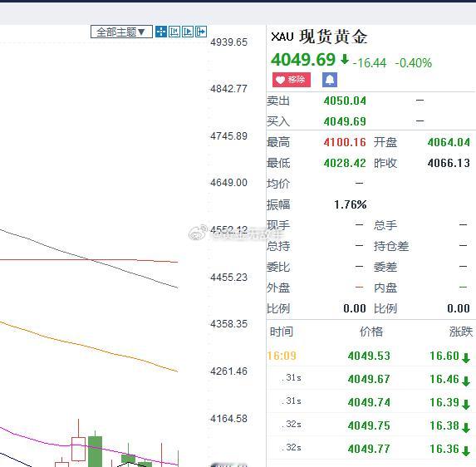476x467 pixels.
Task: Click the 总手 label
Action: point(385,225)
